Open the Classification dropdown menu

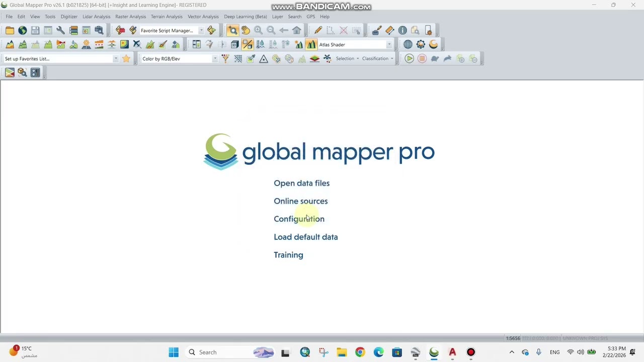(378, 59)
